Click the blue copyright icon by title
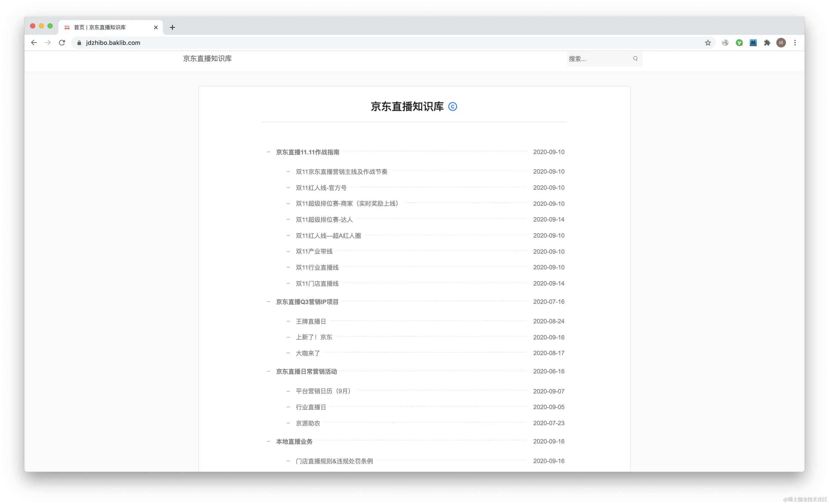This screenshot has height=504, width=829. click(x=453, y=107)
